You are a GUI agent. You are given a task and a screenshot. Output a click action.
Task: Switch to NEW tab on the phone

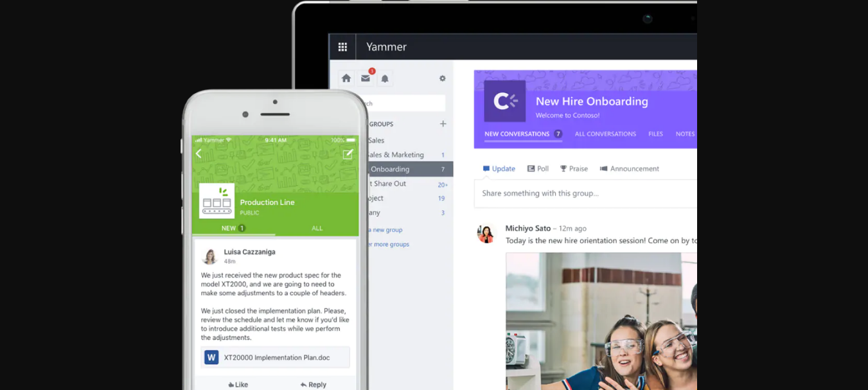pyautogui.click(x=233, y=228)
